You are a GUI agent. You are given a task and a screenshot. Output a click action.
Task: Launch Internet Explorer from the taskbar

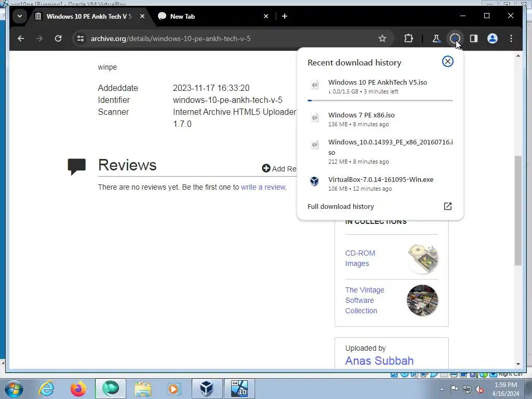coord(46,389)
